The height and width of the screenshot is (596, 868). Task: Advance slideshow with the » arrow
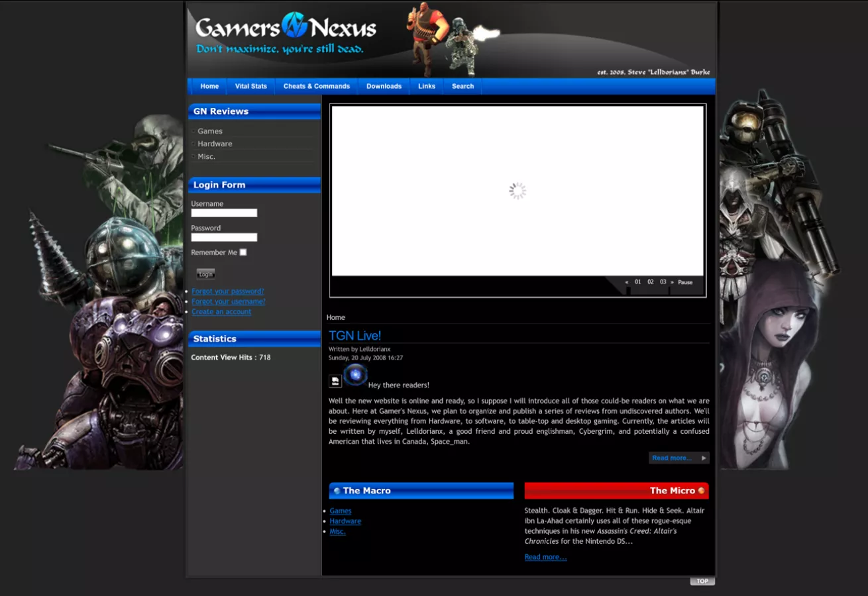[x=672, y=282]
